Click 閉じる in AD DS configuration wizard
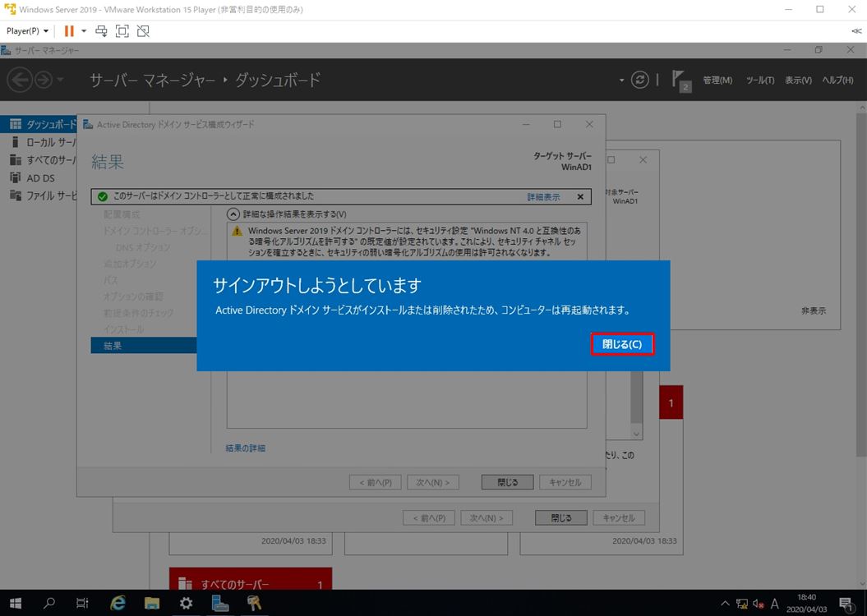Screen dimensions: 867x616 coord(507,482)
